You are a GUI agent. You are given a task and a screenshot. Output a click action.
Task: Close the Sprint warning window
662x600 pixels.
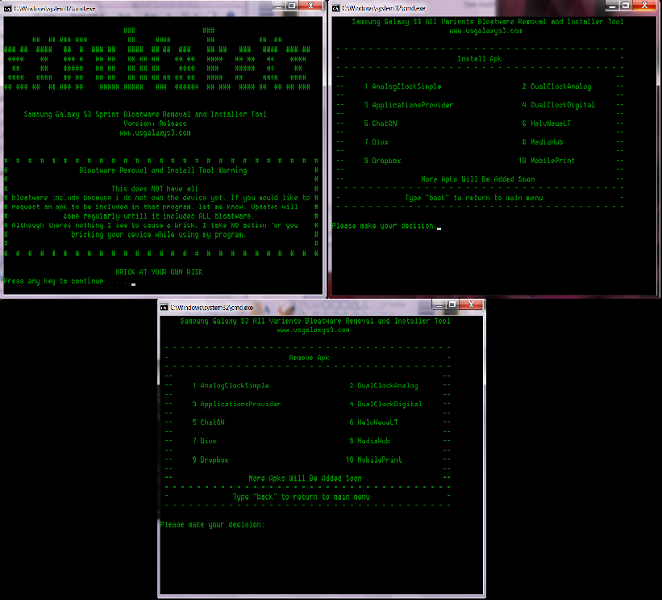(x=311, y=5)
